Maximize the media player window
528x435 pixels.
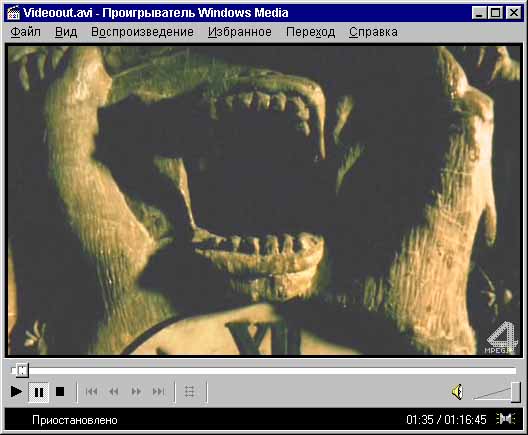[x=495, y=13]
